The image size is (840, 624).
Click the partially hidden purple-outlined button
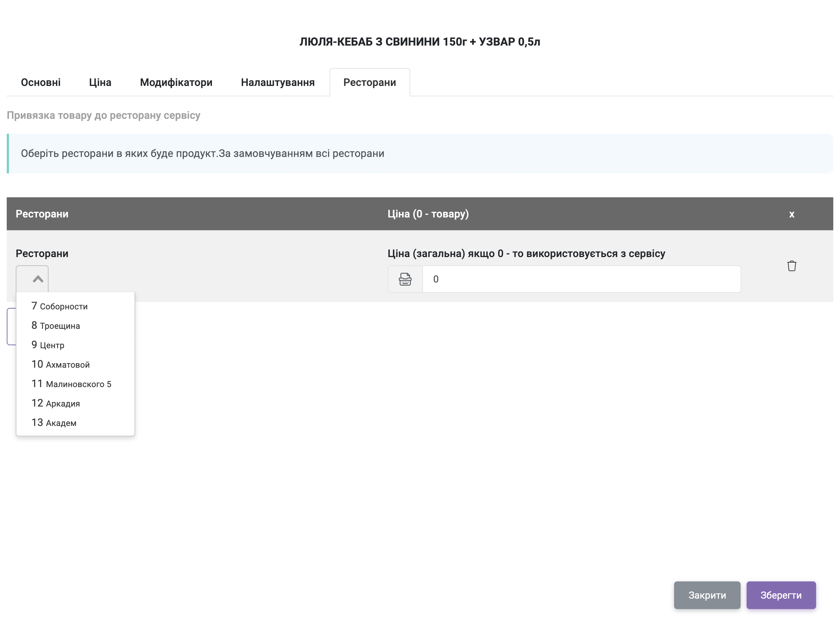click(11, 326)
